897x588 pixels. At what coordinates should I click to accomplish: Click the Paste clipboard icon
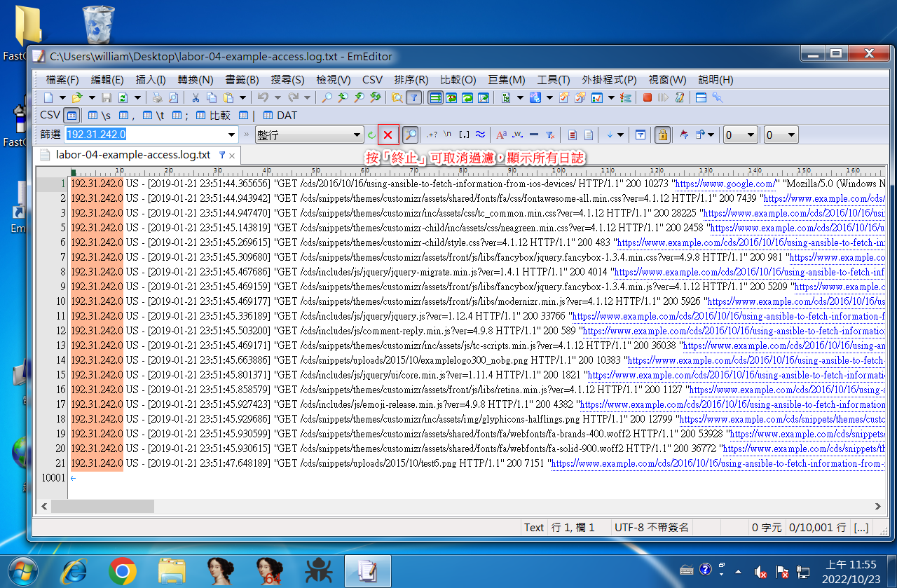[228, 98]
